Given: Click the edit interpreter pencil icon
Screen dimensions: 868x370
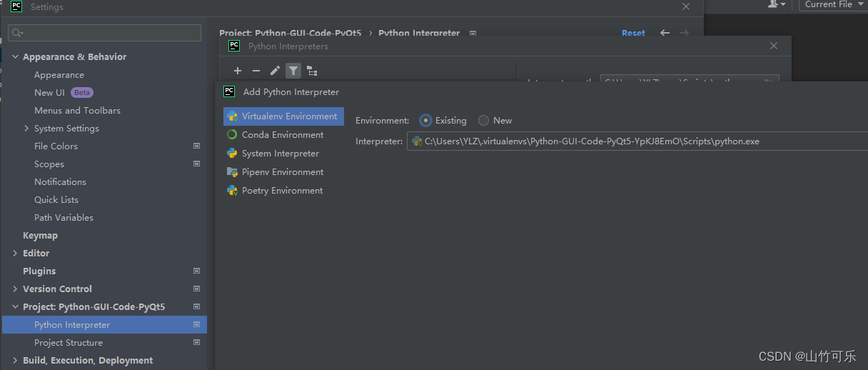Looking at the screenshot, I should point(275,70).
